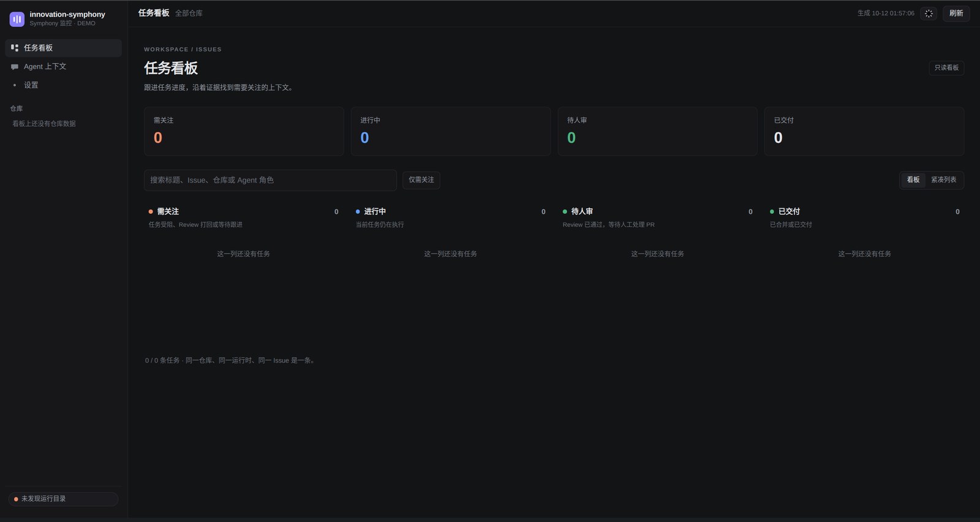Image resolution: width=980 pixels, height=522 pixels.
Task: Click the WORKSPACE / ISSUES breadcrumb
Action: pyautogui.click(x=183, y=50)
